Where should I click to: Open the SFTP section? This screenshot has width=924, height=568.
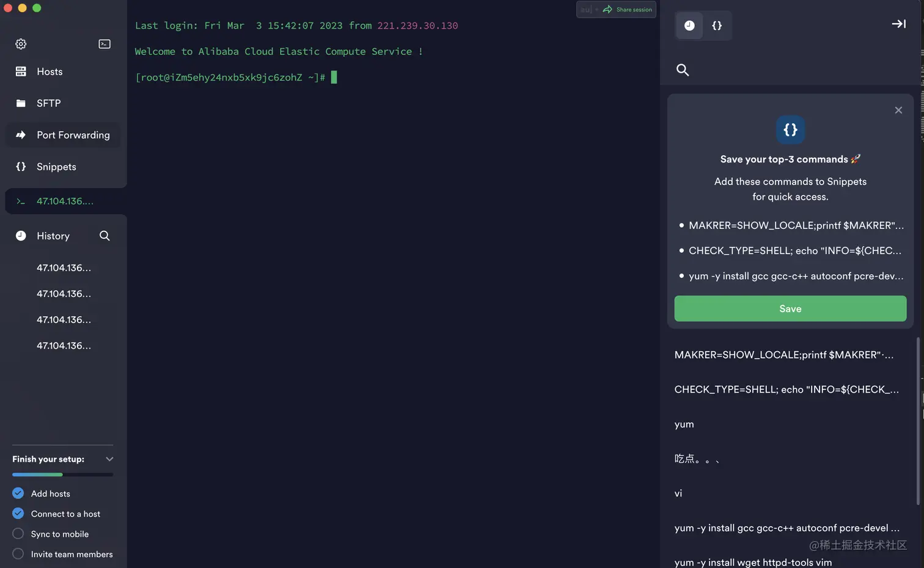tap(49, 103)
